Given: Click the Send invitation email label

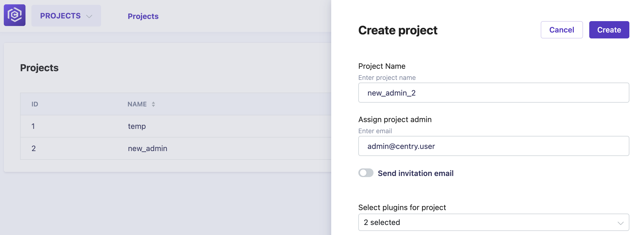Looking at the screenshot, I should point(416,173).
